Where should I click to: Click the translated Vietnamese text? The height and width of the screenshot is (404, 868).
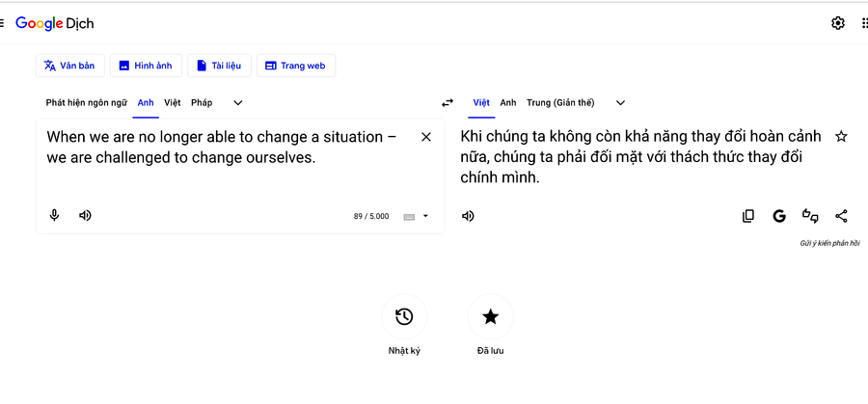tap(641, 157)
